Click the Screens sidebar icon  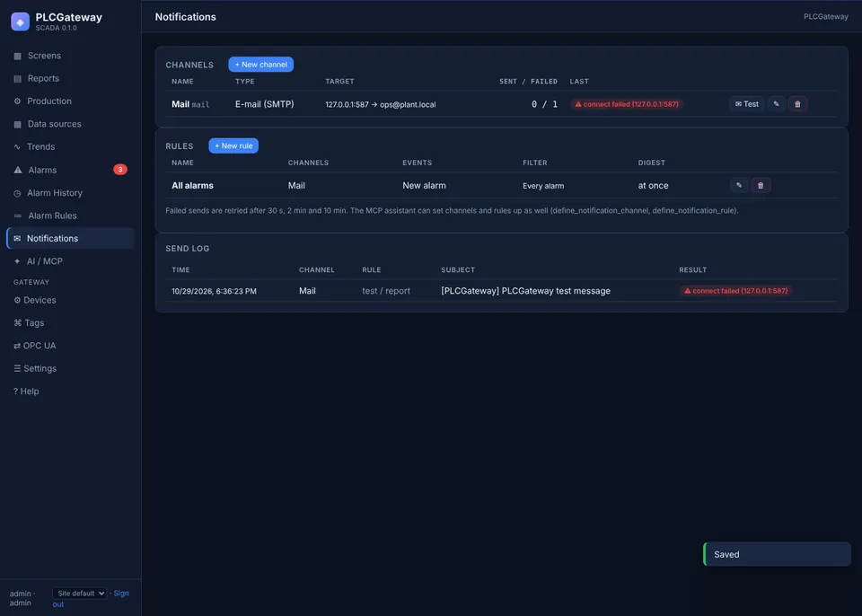pyautogui.click(x=18, y=56)
